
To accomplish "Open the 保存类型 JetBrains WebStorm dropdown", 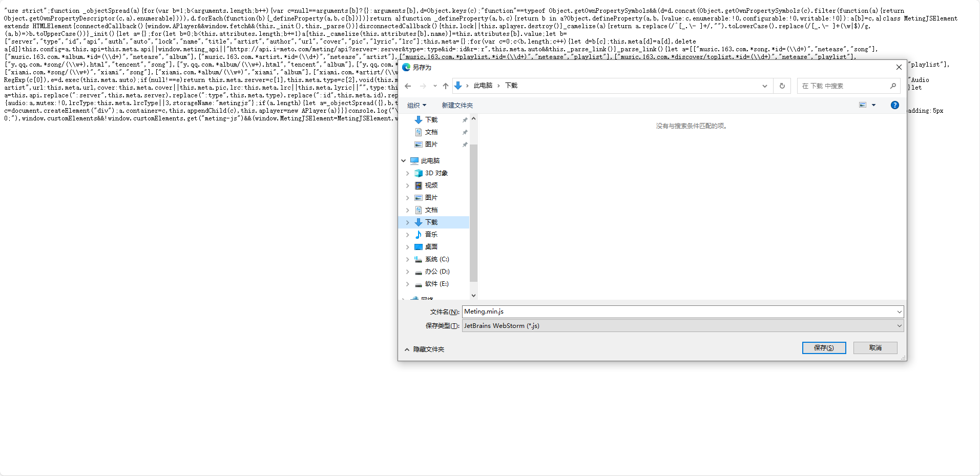I will pyautogui.click(x=683, y=326).
